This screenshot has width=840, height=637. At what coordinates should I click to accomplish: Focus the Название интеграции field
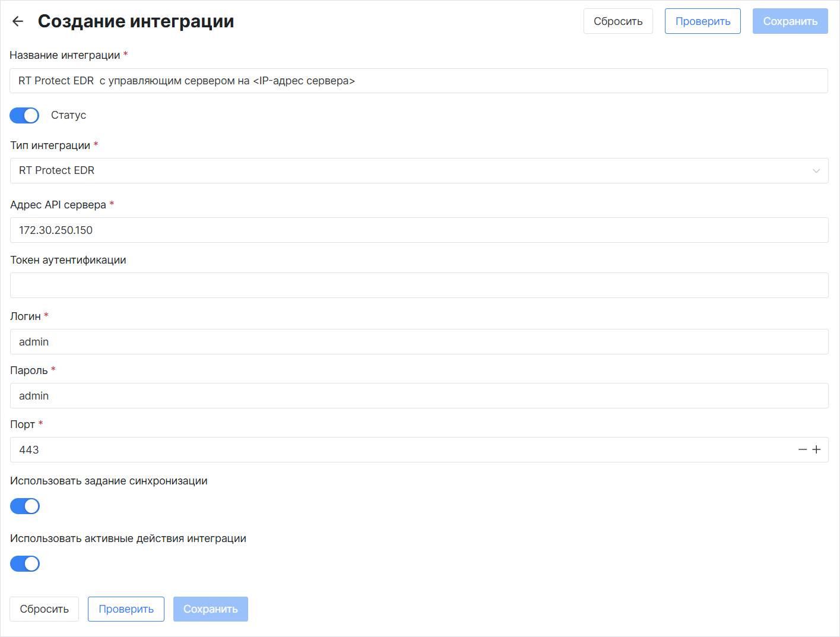point(419,81)
